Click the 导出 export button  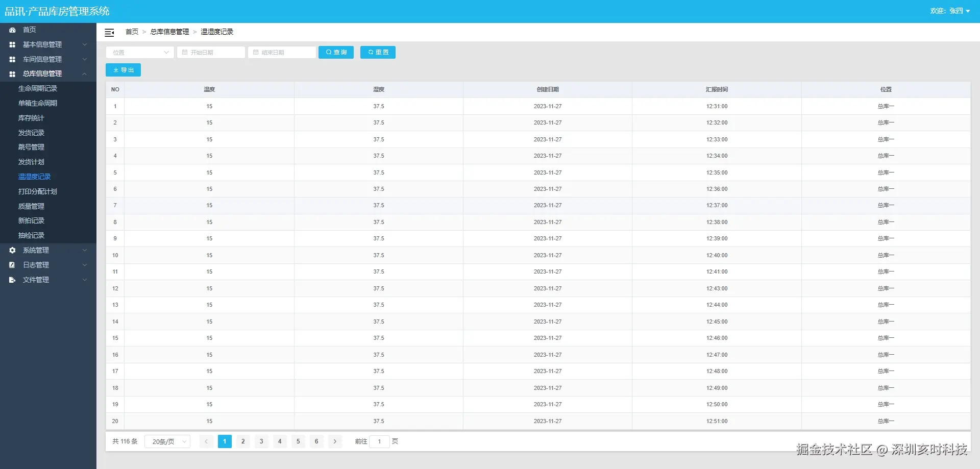click(x=123, y=70)
